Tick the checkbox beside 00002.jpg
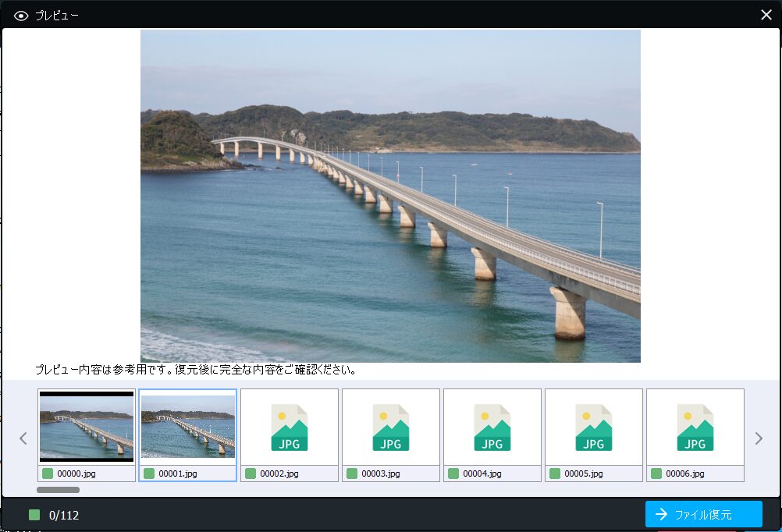Viewport: 782px width, 532px height. (251, 473)
